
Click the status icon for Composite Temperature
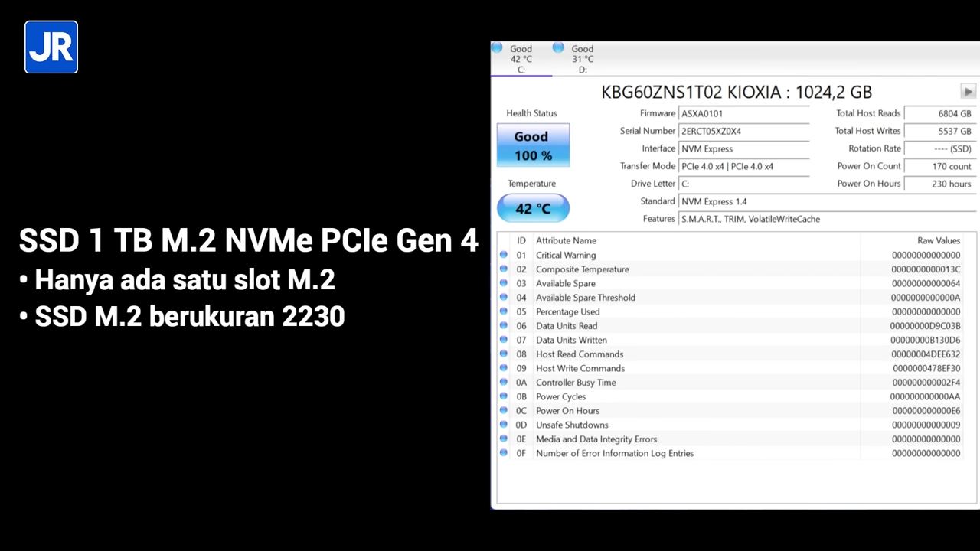(503, 269)
